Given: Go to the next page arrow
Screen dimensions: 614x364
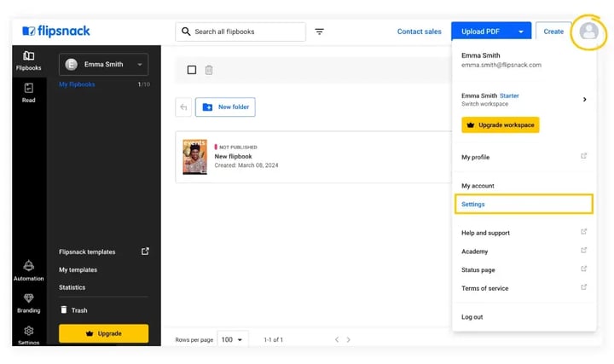Looking at the screenshot, I should [348, 339].
